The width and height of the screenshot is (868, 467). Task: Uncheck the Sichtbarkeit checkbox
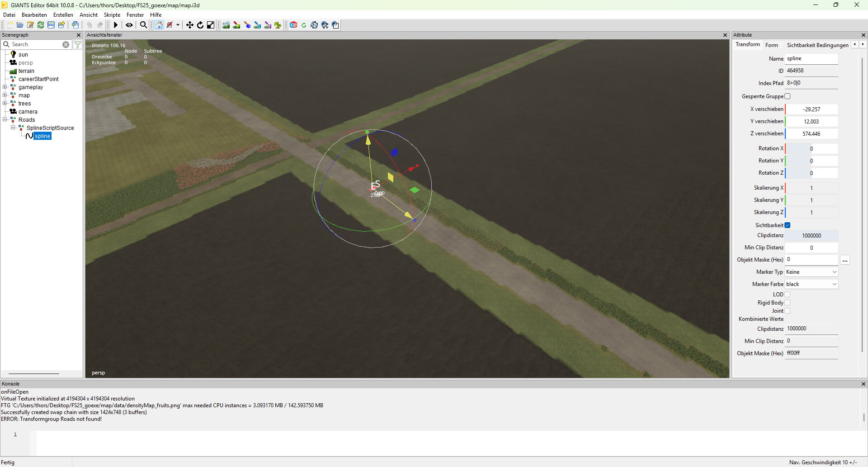tap(788, 225)
